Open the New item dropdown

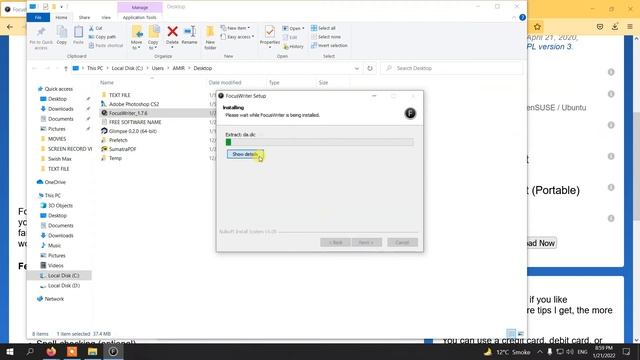point(236,28)
